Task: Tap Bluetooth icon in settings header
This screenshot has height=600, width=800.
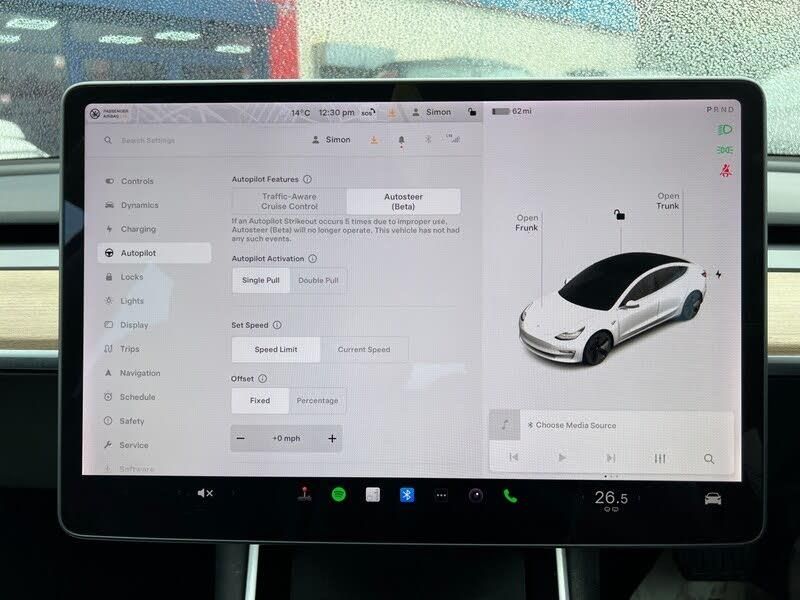Action: click(429, 139)
